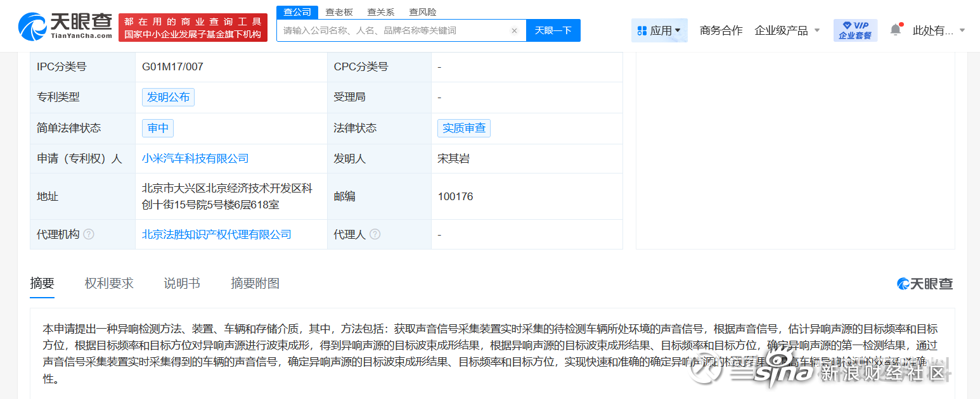
Task: Switch to the 权利要求 tab
Action: (x=109, y=284)
